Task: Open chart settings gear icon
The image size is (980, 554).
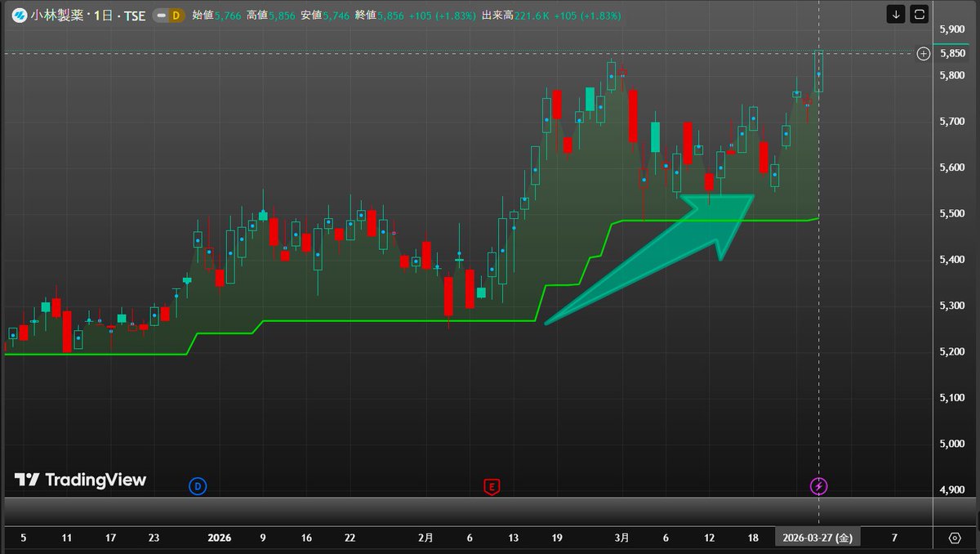Action: (x=955, y=538)
